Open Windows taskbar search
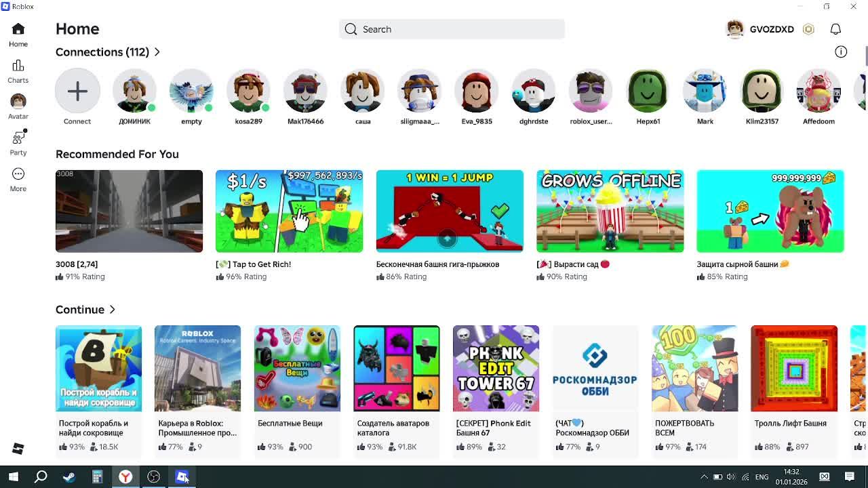 pyautogui.click(x=41, y=476)
